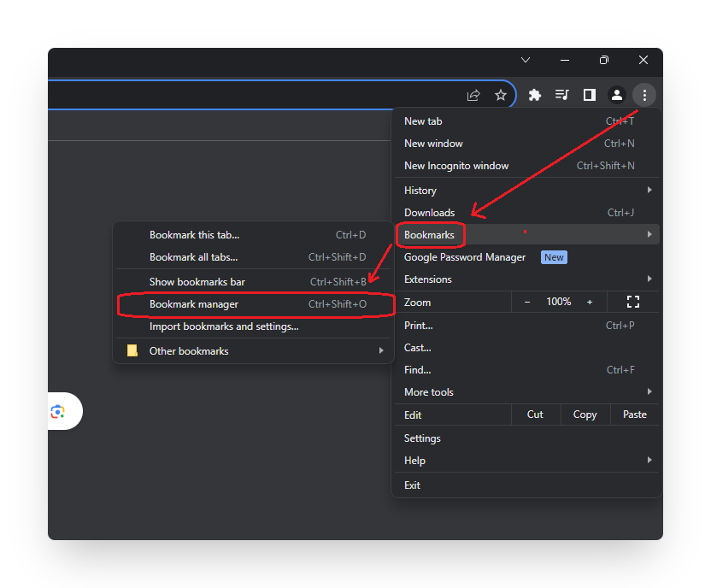Viewport: 711px width, 588px height.
Task: Open the tab search chevron in title bar
Action: coord(526,60)
